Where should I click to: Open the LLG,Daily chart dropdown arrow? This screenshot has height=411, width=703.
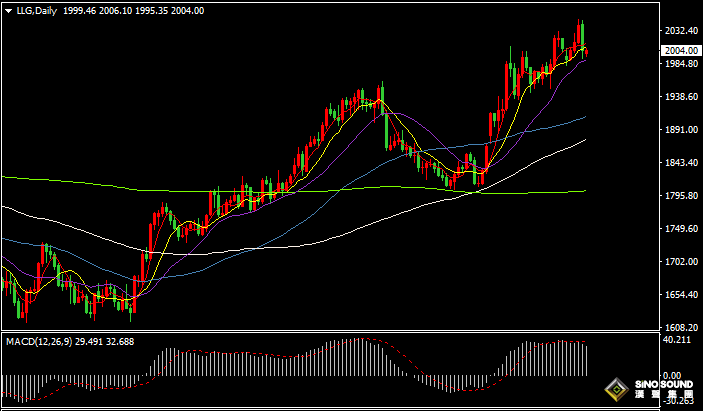click(8, 10)
